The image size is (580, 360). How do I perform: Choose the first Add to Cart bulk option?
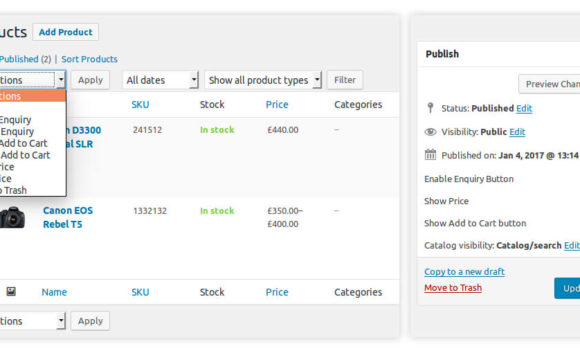coord(23,144)
